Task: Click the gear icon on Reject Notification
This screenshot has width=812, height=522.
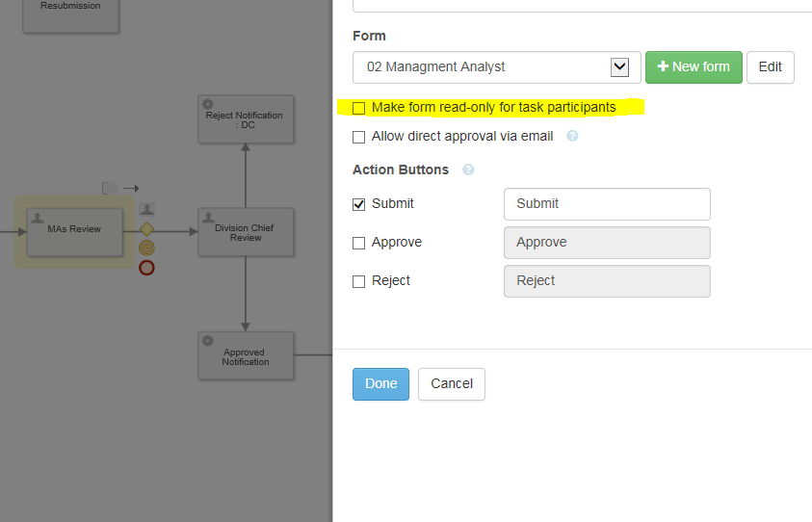Action: point(207,103)
